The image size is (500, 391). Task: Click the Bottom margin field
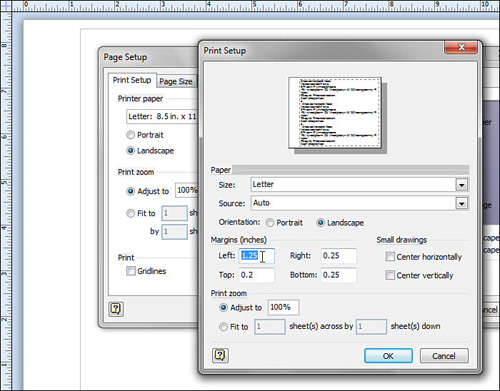[339, 275]
